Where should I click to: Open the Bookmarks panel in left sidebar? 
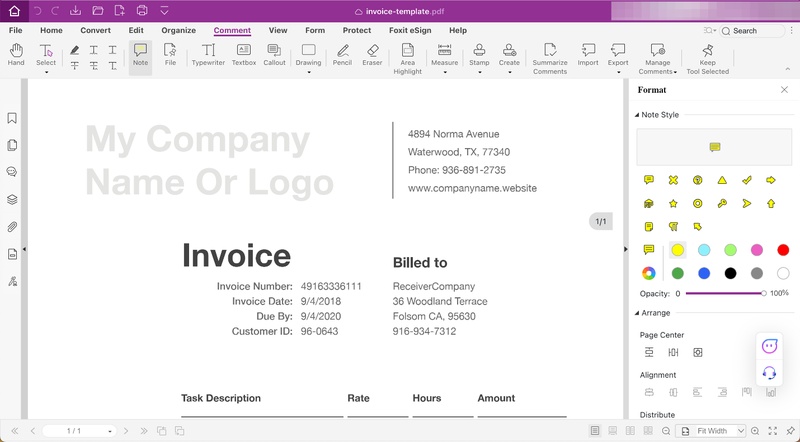click(12, 118)
